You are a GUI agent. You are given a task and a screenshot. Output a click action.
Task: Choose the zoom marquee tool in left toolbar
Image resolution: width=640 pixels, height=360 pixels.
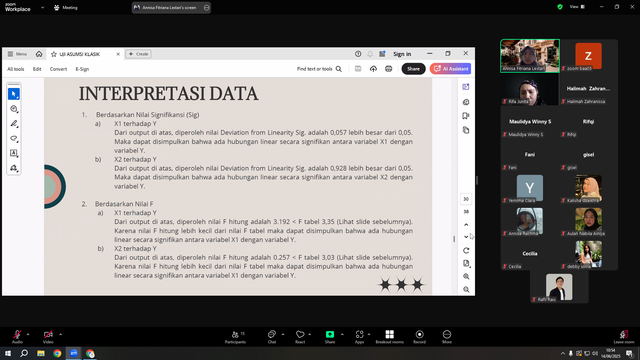click(14, 109)
